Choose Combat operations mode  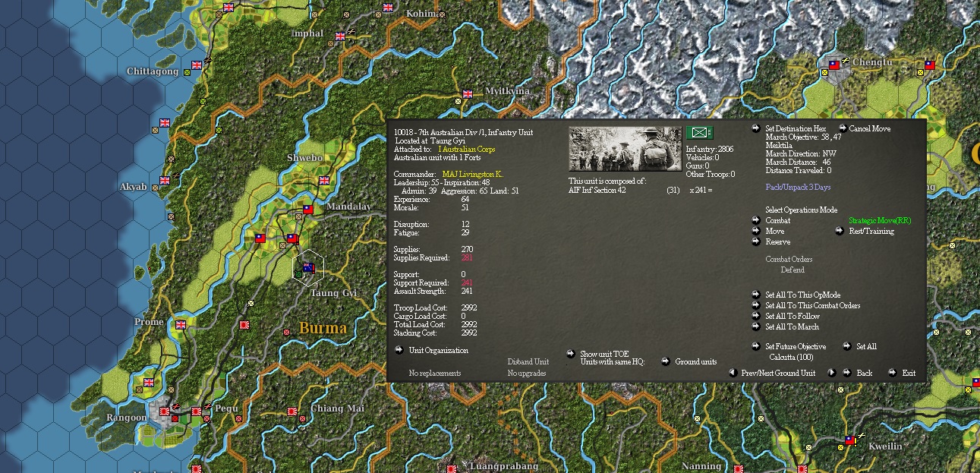756,220
